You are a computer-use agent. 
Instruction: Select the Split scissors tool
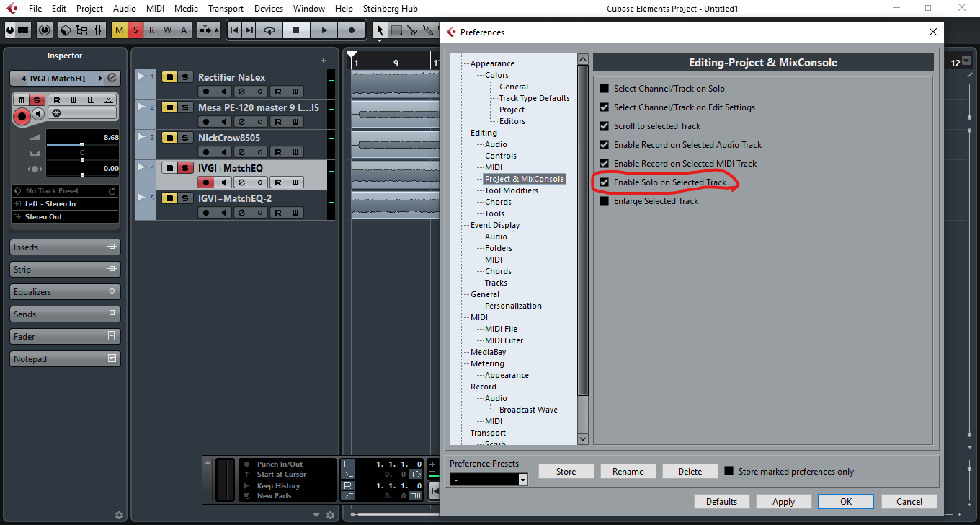click(412, 30)
